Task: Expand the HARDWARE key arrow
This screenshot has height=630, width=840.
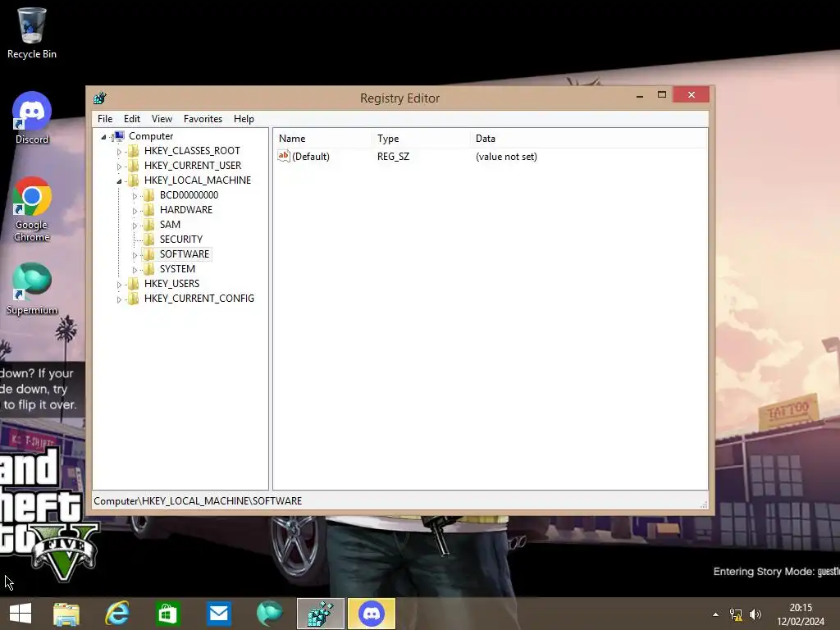Action: pos(135,211)
